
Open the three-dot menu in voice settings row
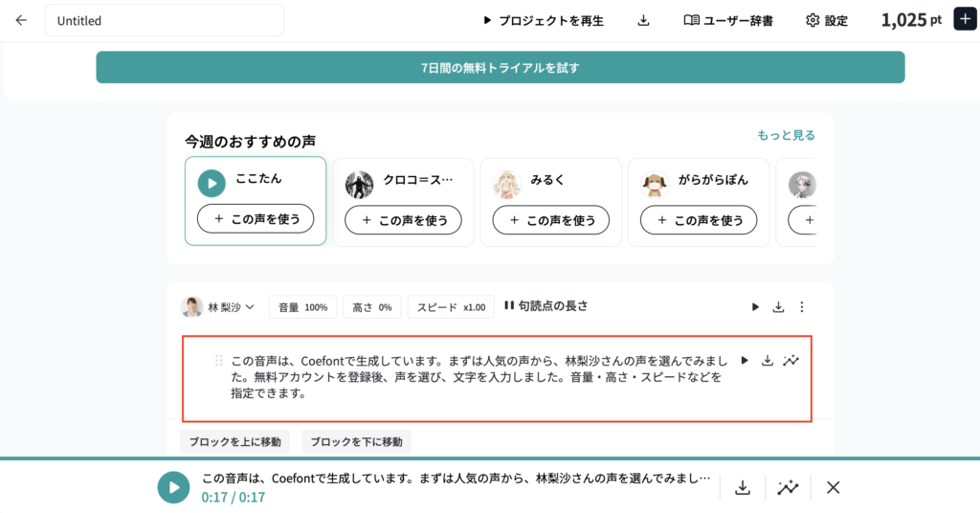click(x=802, y=307)
